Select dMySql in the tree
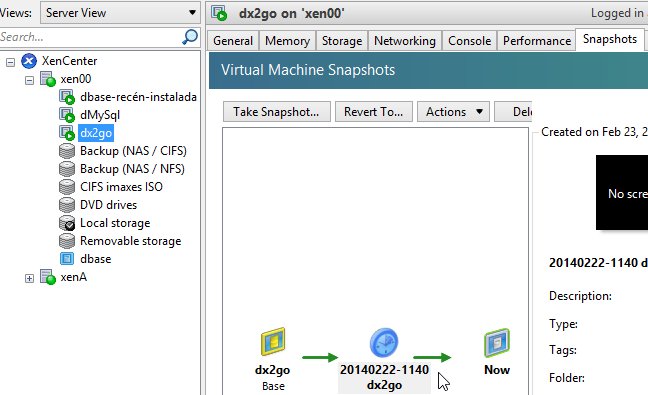Image resolution: width=648 pixels, height=395 pixels. point(100,115)
